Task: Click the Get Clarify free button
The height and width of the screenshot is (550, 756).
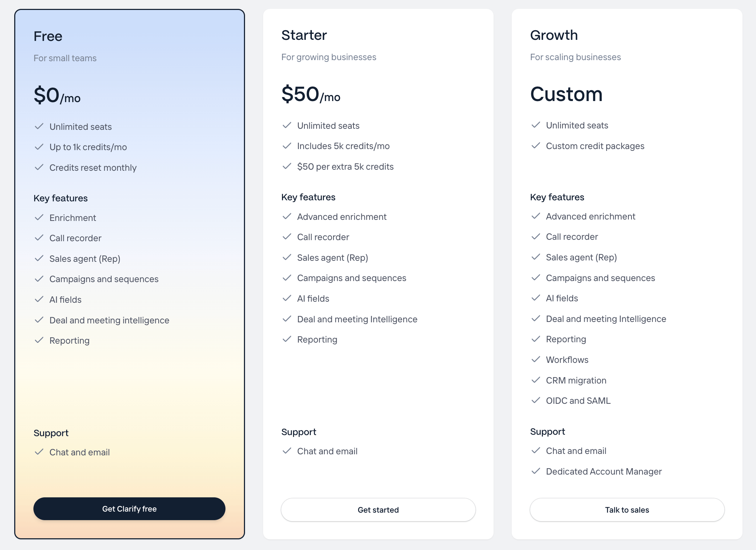Action: pos(129,509)
